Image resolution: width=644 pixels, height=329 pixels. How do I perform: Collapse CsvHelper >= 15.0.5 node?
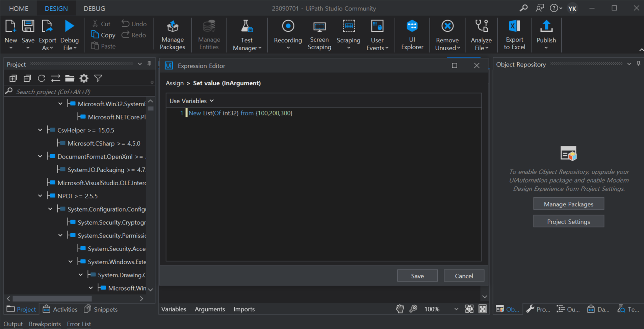(x=40, y=130)
